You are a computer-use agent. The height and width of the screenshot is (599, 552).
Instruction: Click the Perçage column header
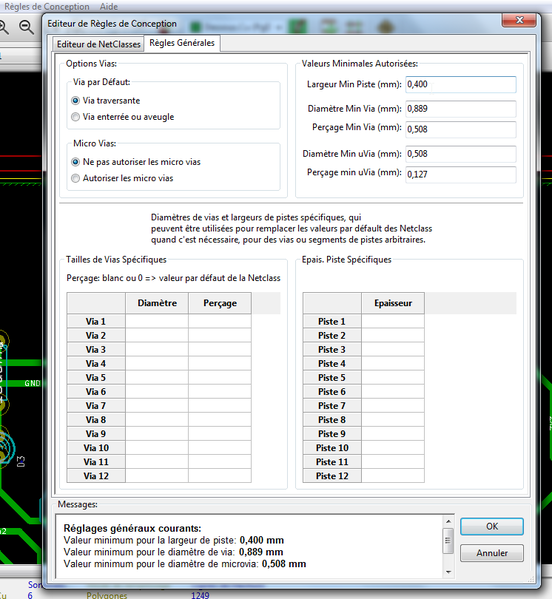click(220, 303)
